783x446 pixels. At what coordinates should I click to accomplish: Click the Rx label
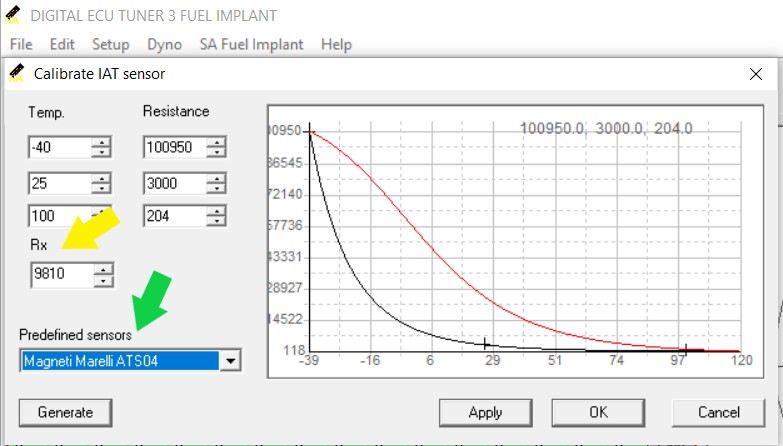pyautogui.click(x=38, y=245)
